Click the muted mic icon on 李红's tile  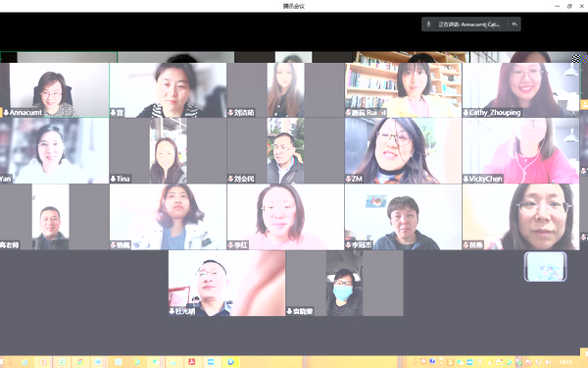tap(231, 245)
